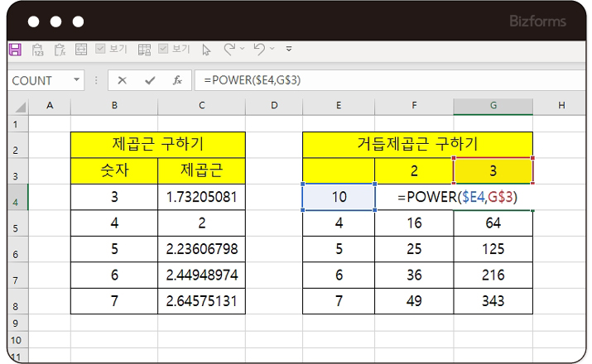Click the cell containing 64
Image resolution: width=592 pixels, height=364 pixels.
493,223
